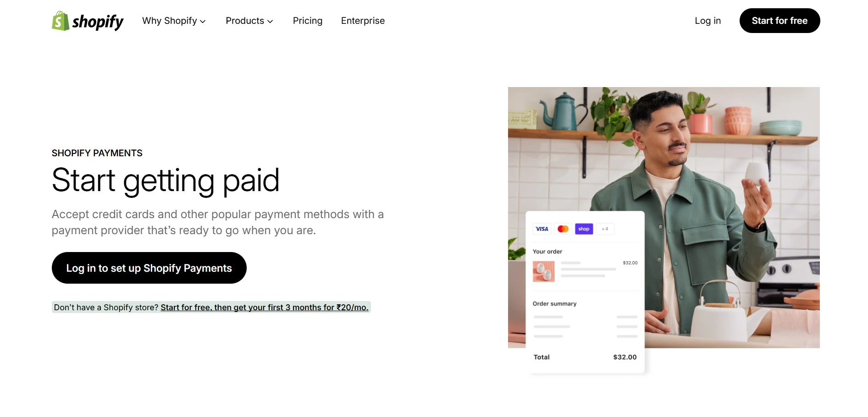Collapse the Products menu chevron
868x417 pixels.
click(x=271, y=21)
